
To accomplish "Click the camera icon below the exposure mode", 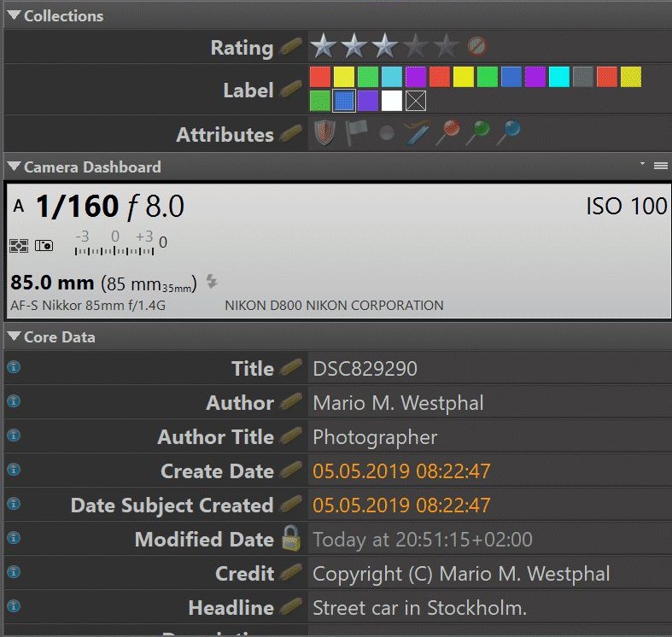I will pos(44,246).
